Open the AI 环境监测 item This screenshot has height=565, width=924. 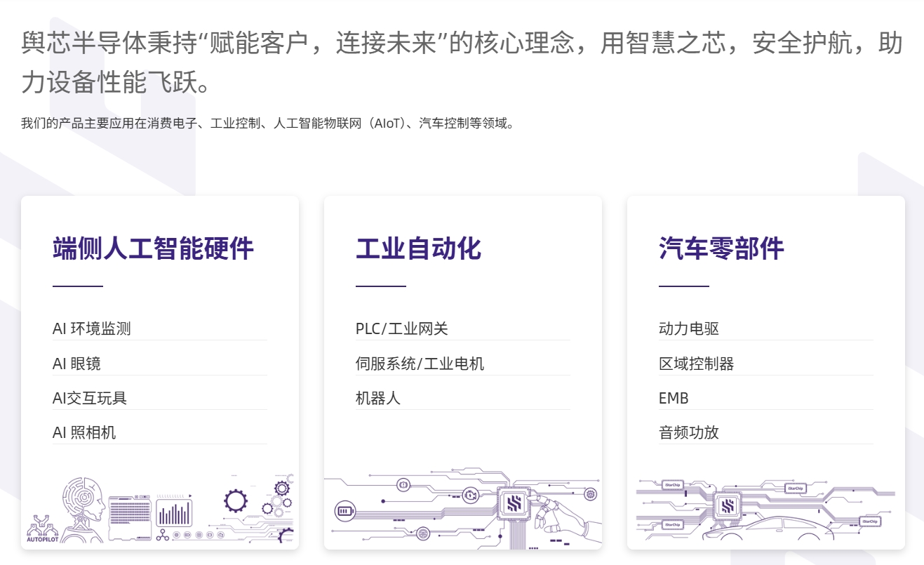click(92, 328)
